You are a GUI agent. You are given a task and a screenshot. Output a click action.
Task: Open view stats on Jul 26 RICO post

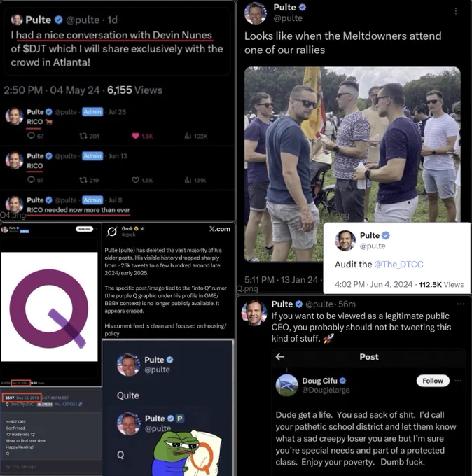point(188,136)
